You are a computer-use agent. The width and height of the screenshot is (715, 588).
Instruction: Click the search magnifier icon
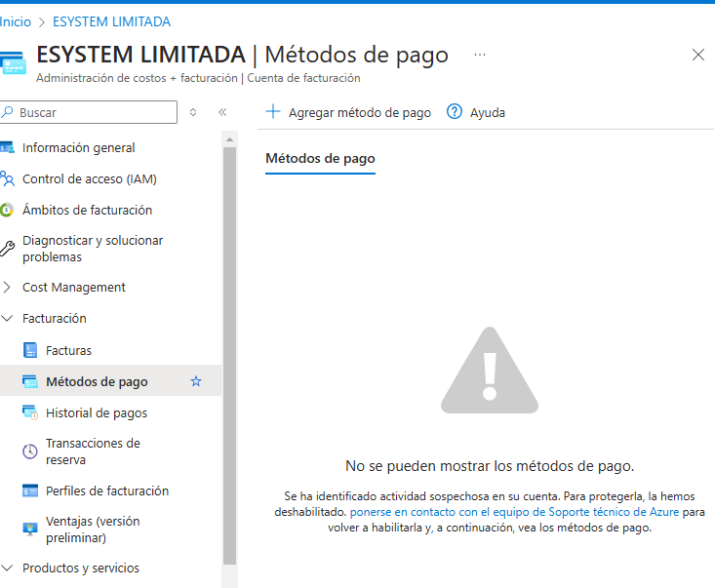pyautogui.click(x=7, y=112)
